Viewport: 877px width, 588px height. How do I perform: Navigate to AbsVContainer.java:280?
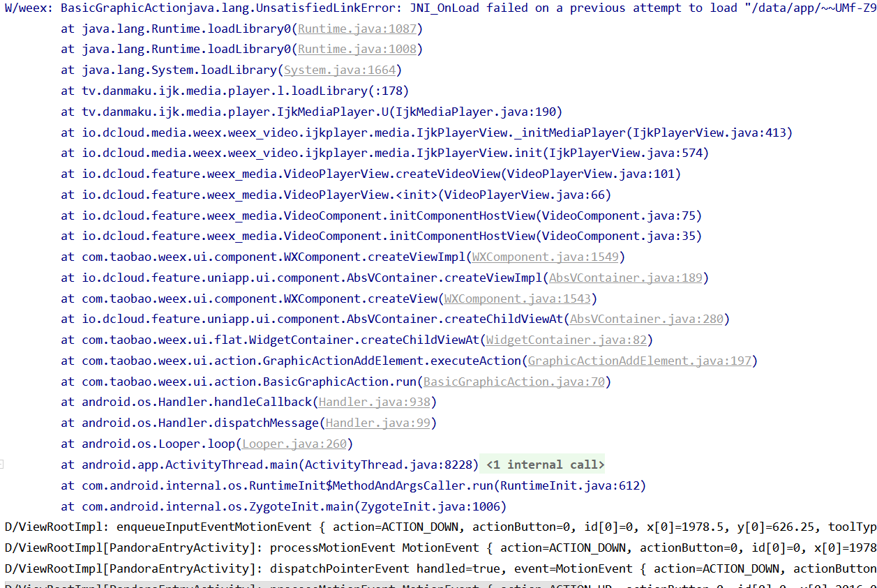646,319
